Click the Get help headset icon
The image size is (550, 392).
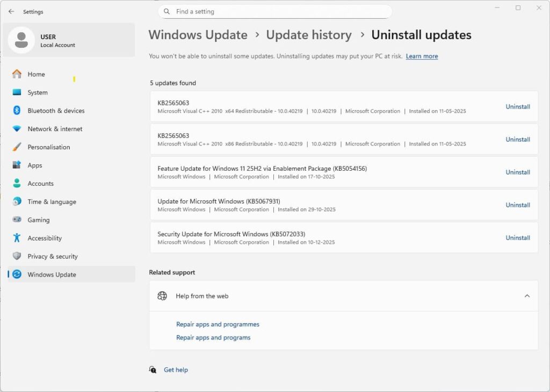click(x=153, y=369)
